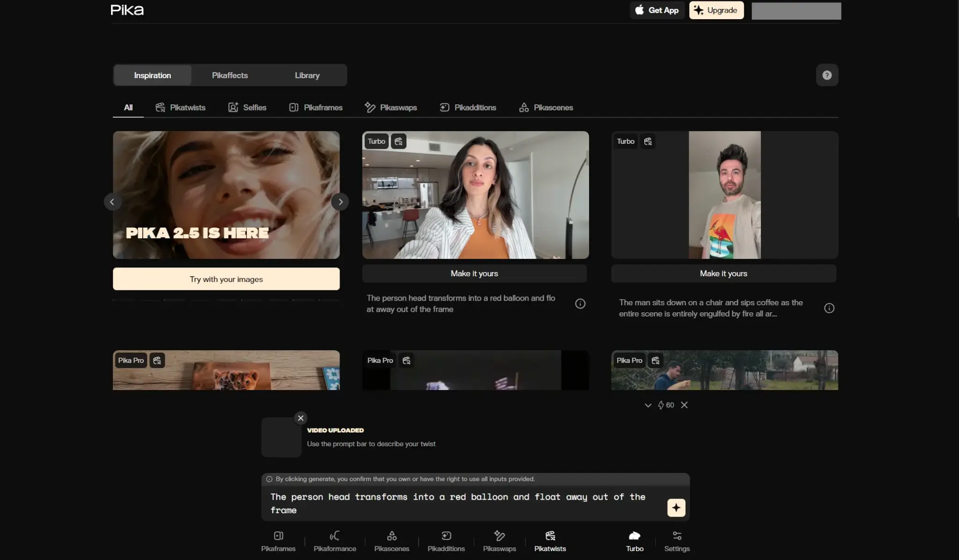Open the Pikascenes tool in bottom bar
The width and height of the screenshot is (959, 560).
[391, 541]
